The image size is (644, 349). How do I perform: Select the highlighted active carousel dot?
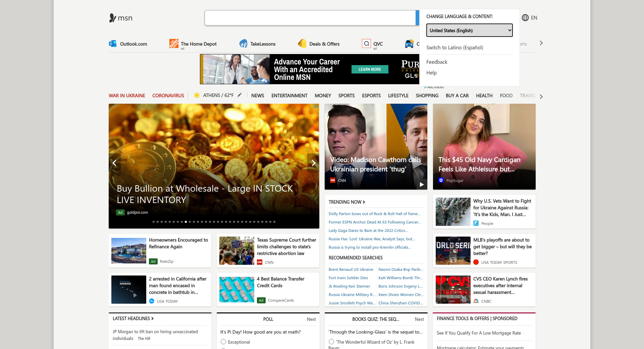[x=186, y=222]
